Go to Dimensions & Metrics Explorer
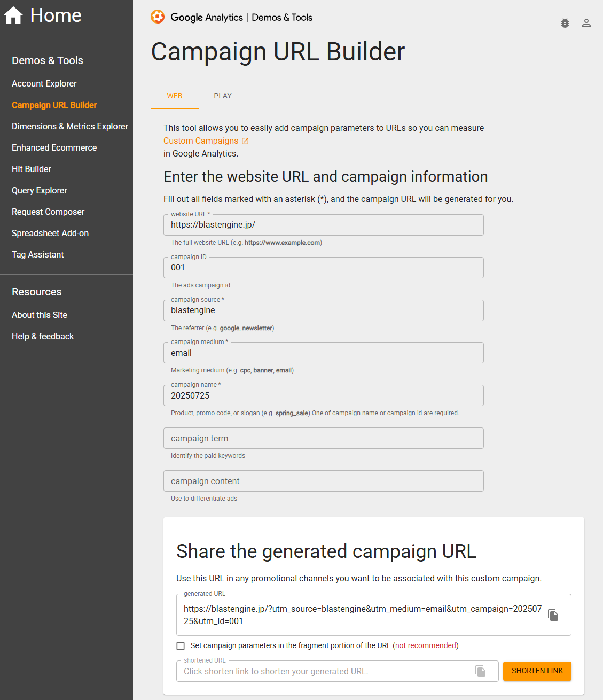 (x=70, y=127)
